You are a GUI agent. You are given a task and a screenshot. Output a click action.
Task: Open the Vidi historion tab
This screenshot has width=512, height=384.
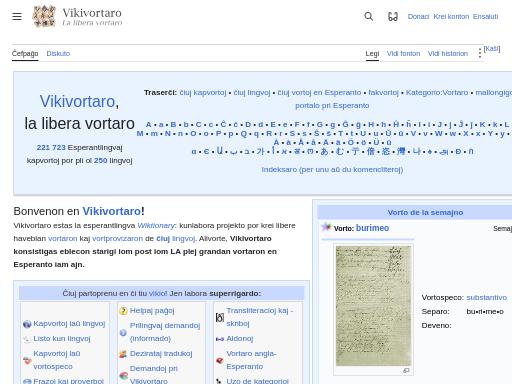click(448, 54)
